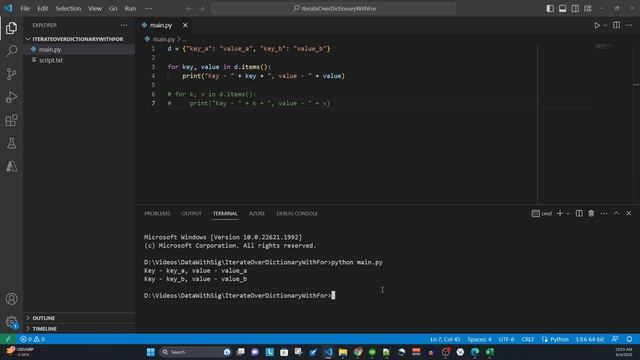Open the remote window indicator
The width and height of the screenshot is (640, 360).
tap(8, 339)
